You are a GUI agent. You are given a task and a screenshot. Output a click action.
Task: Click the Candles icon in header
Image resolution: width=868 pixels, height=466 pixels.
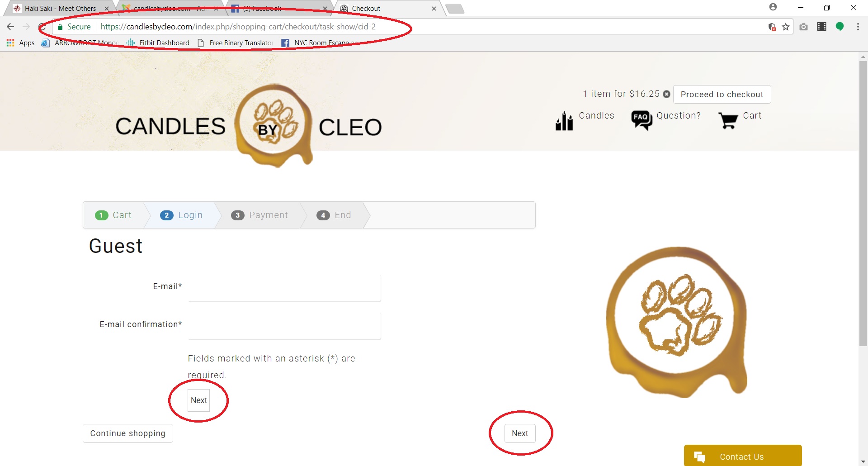(564, 121)
